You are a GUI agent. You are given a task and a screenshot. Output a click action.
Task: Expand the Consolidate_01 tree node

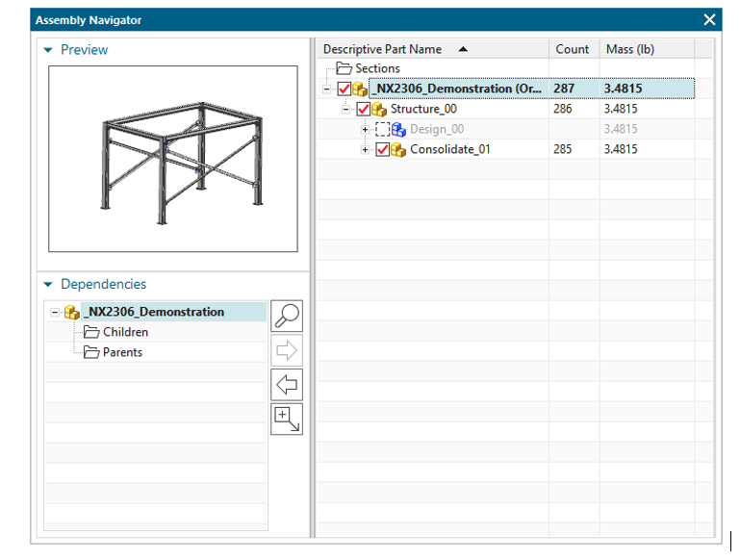366,149
